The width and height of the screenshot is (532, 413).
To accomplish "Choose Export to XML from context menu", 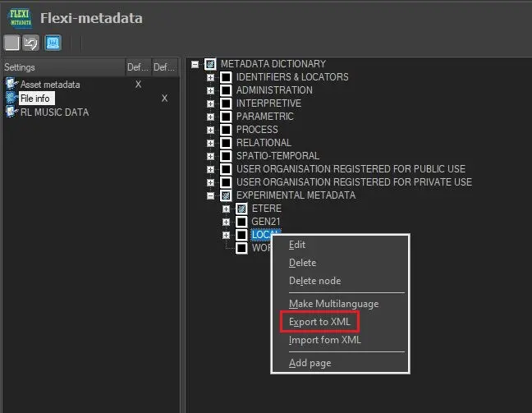I will [x=319, y=322].
